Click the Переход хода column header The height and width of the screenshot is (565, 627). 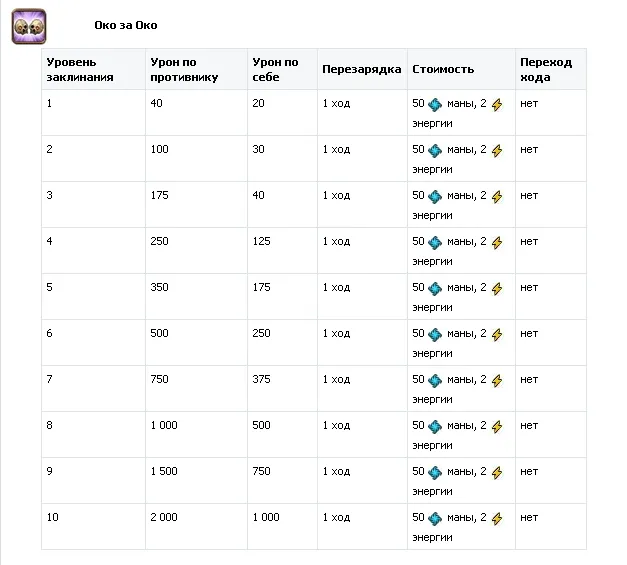point(546,69)
